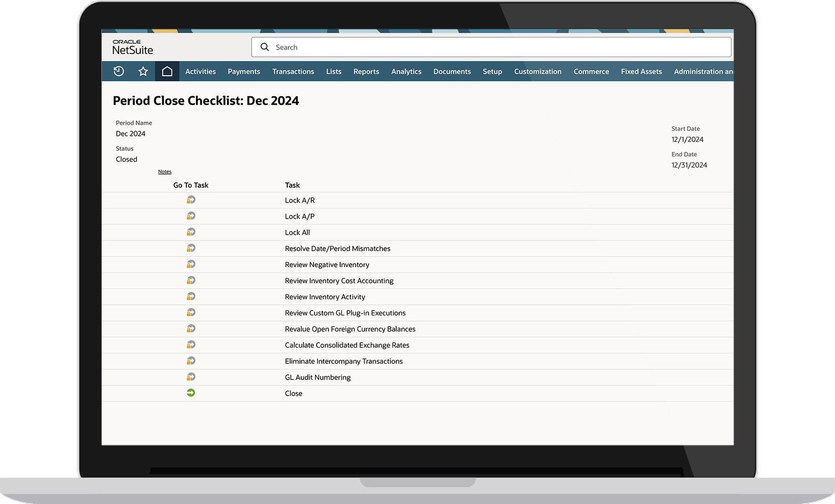The width and height of the screenshot is (835, 504).
Task: Go to GL Audit Numbering task icon
Action: click(191, 377)
